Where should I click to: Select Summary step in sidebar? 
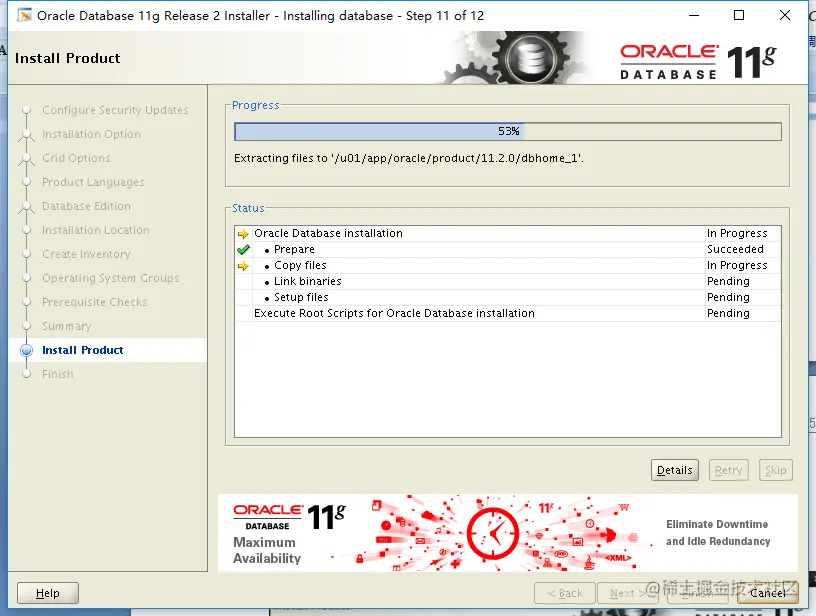coord(67,326)
